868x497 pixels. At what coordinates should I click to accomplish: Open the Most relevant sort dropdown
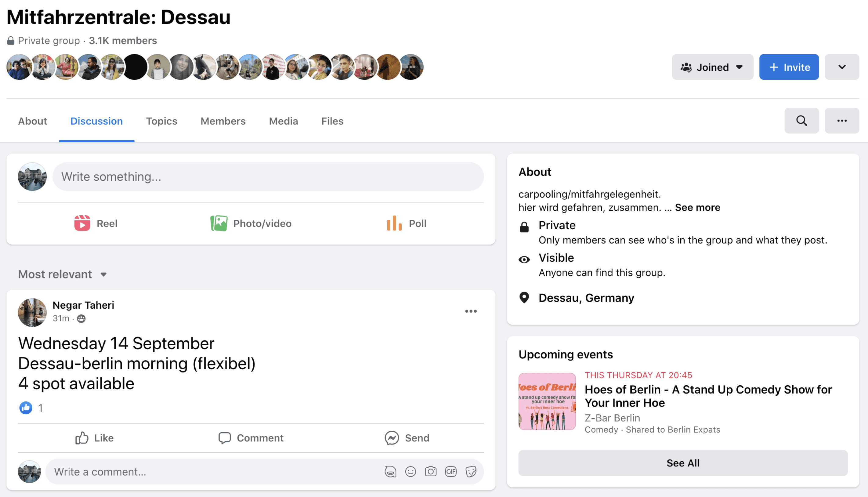[63, 274]
